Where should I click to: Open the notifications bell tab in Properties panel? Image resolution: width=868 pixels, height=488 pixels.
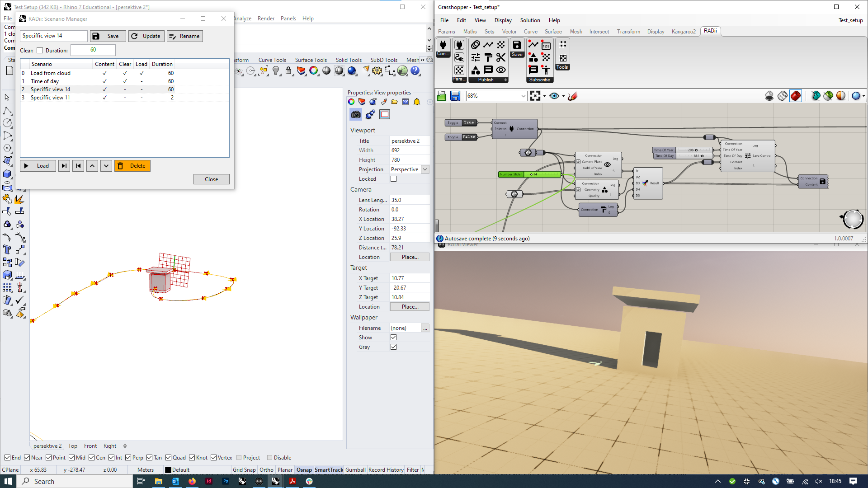417,102
